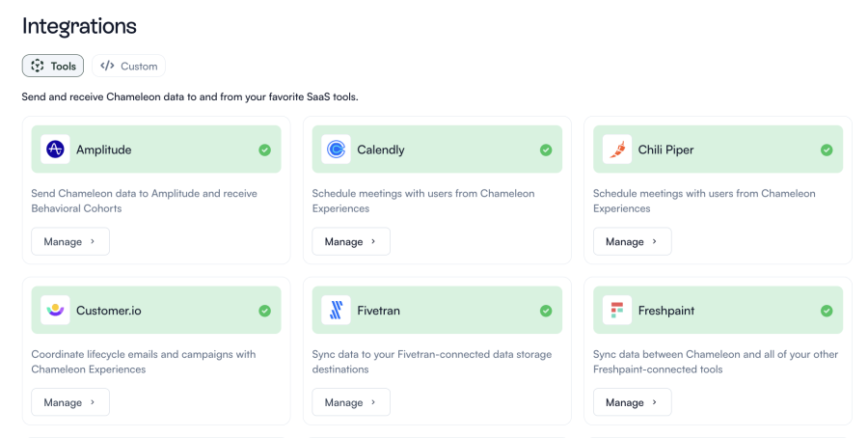Open Manage for Fivetran
868x438 pixels.
click(x=351, y=402)
